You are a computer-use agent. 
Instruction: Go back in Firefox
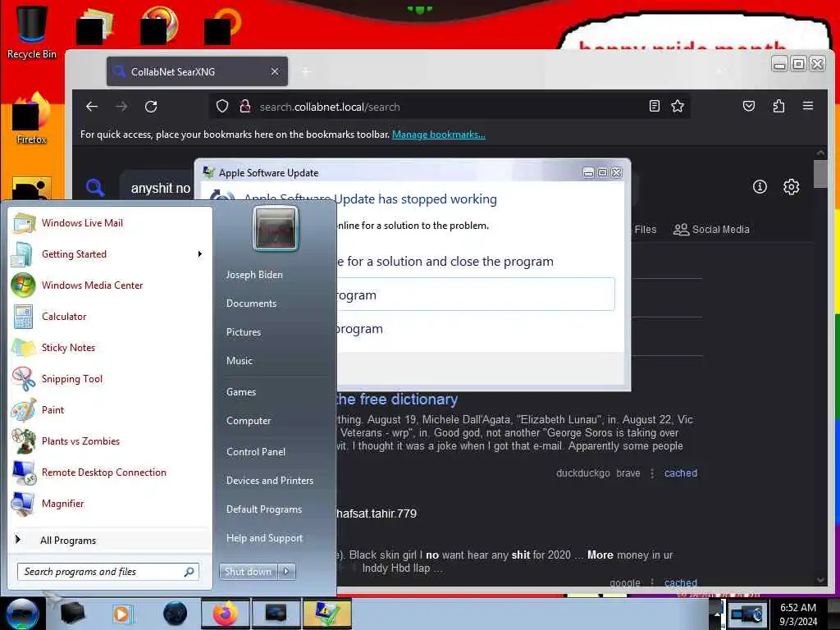(x=92, y=107)
